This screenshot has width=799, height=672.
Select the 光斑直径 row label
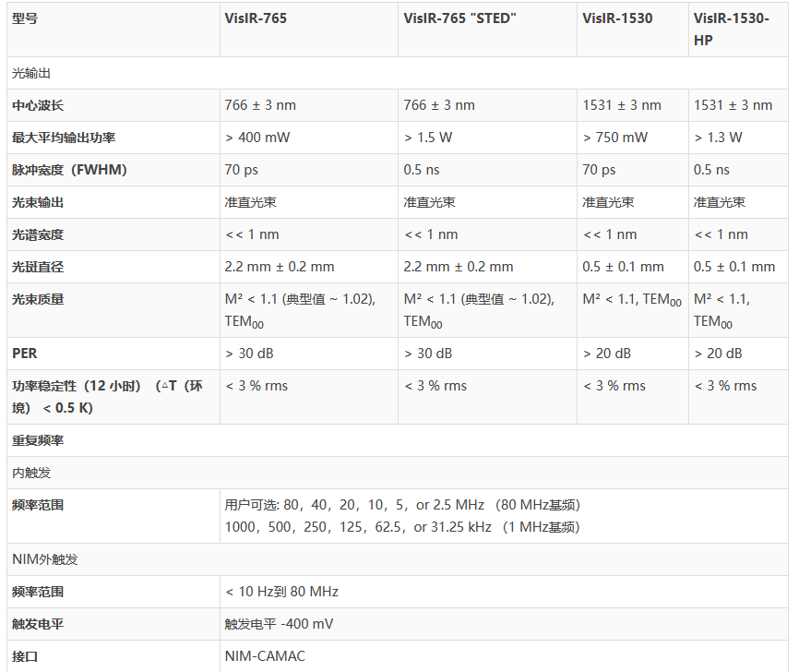38,267
